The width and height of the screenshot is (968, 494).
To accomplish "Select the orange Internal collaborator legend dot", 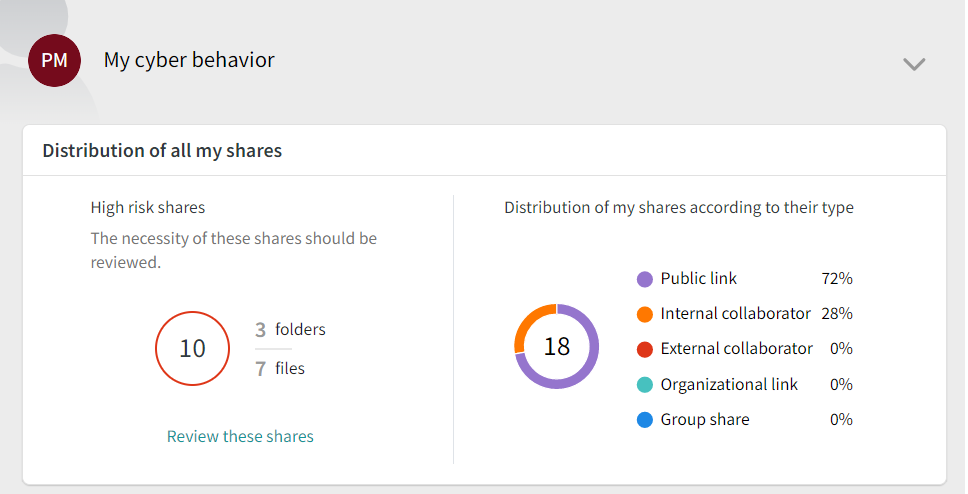I will coord(645,314).
